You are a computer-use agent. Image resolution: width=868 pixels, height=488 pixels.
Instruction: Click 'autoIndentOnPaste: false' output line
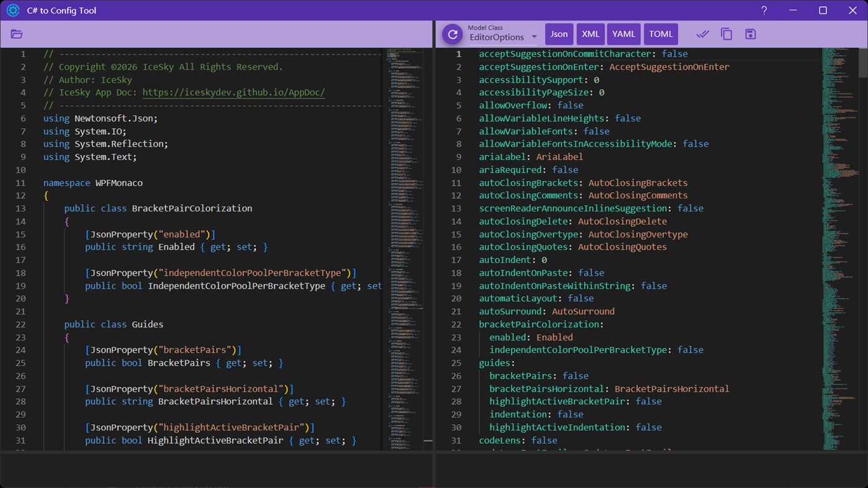coord(542,273)
